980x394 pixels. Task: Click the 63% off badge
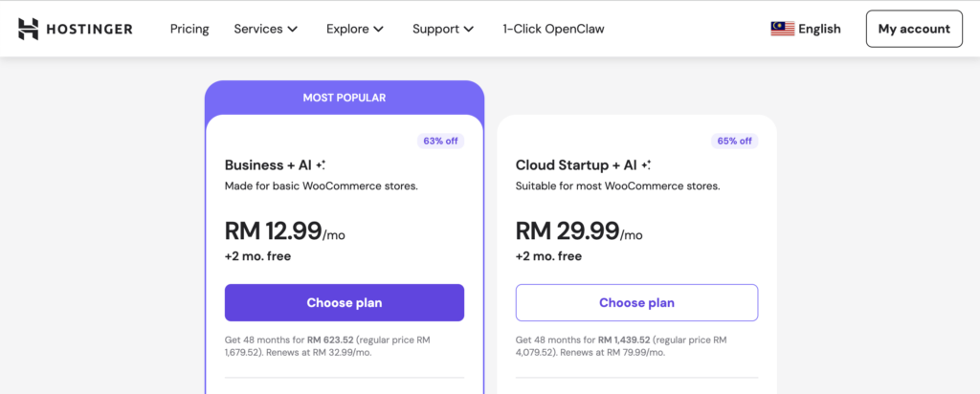coord(440,141)
